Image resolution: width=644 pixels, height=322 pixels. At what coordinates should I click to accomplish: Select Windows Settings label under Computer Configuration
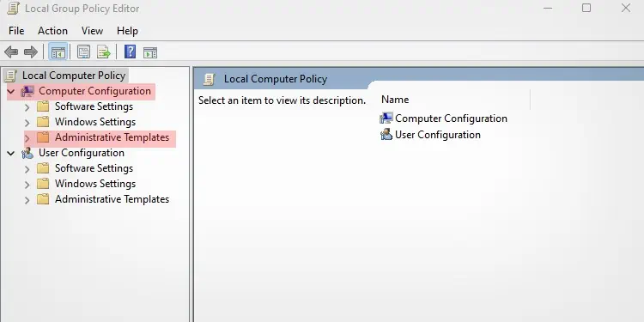click(x=95, y=122)
